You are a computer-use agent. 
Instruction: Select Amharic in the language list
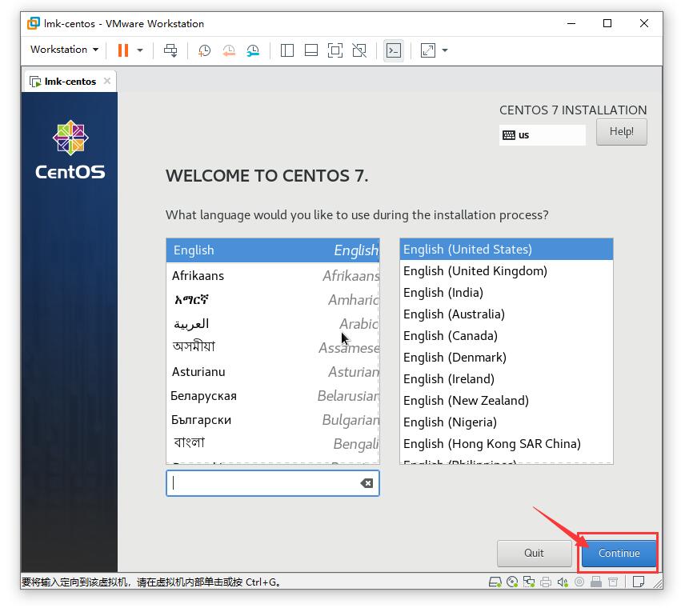273,300
